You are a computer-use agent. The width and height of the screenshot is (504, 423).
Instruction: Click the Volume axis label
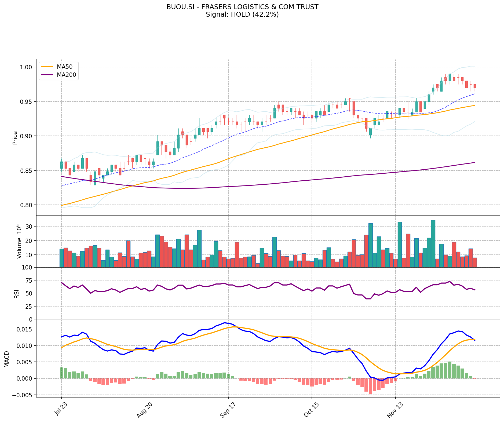[19, 241]
